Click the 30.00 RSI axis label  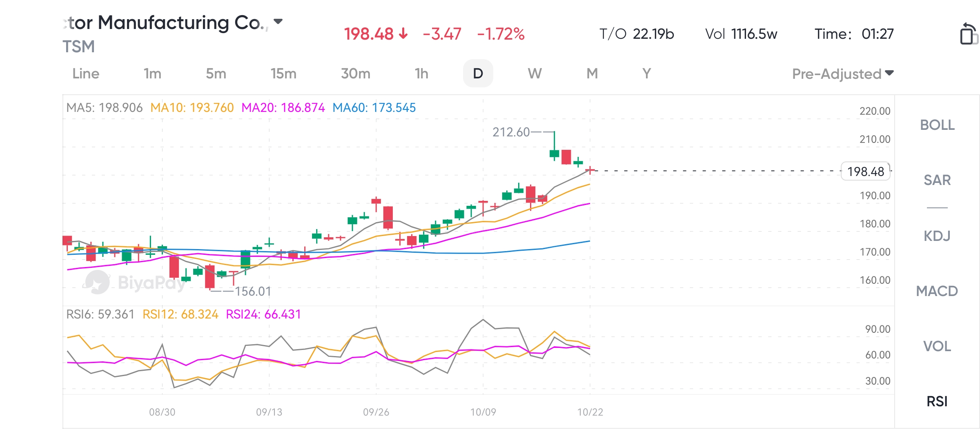(878, 381)
